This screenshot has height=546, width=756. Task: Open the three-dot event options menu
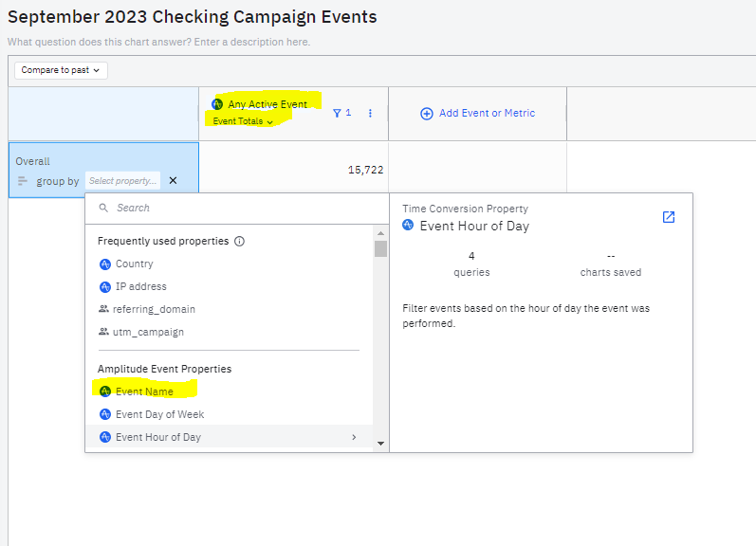tap(370, 113)
